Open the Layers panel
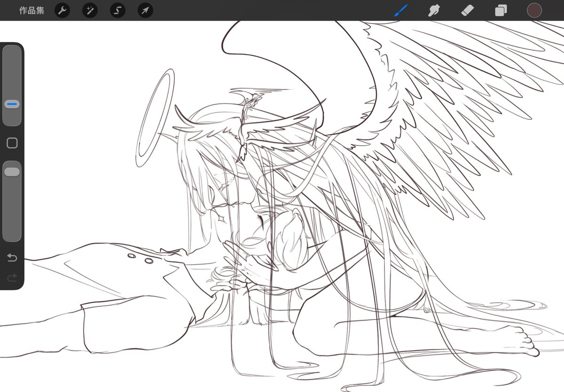Image resolution: width=564 pixels, height=392 pixels. [x=501, y=10]
